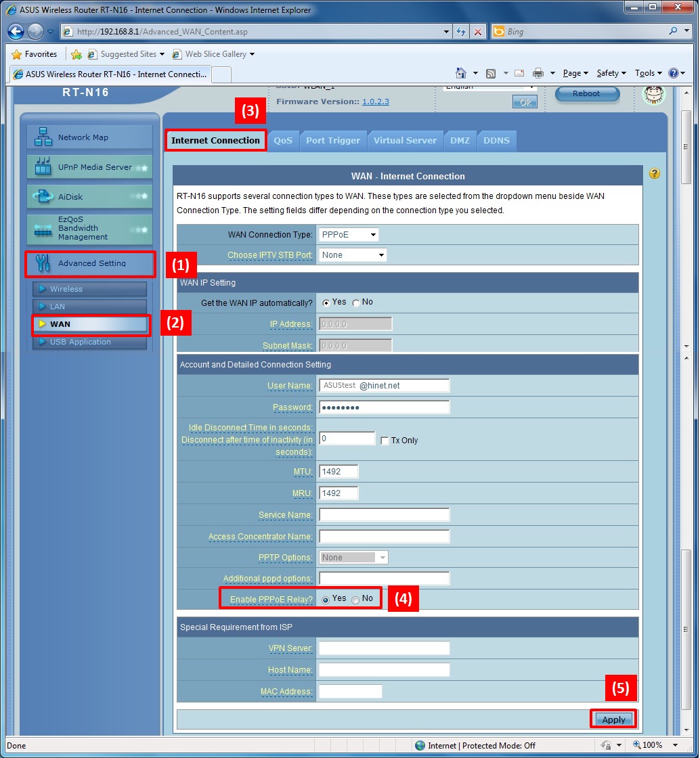
Task: Click the Home toolbar icon
Action: [x=461, y=73]
